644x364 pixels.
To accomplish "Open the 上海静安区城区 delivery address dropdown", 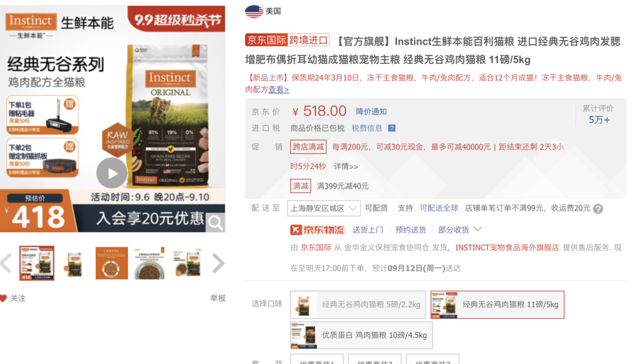I will 324,208.
